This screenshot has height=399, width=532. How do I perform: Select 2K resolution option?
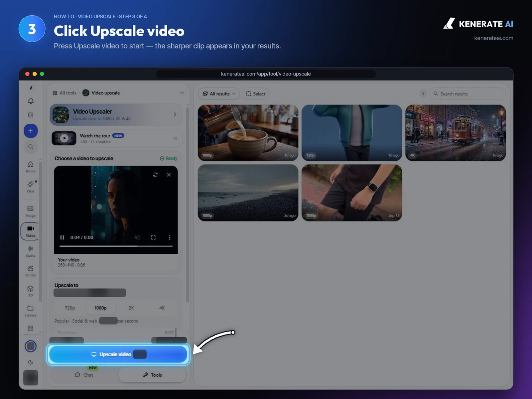tap(131, 308)
